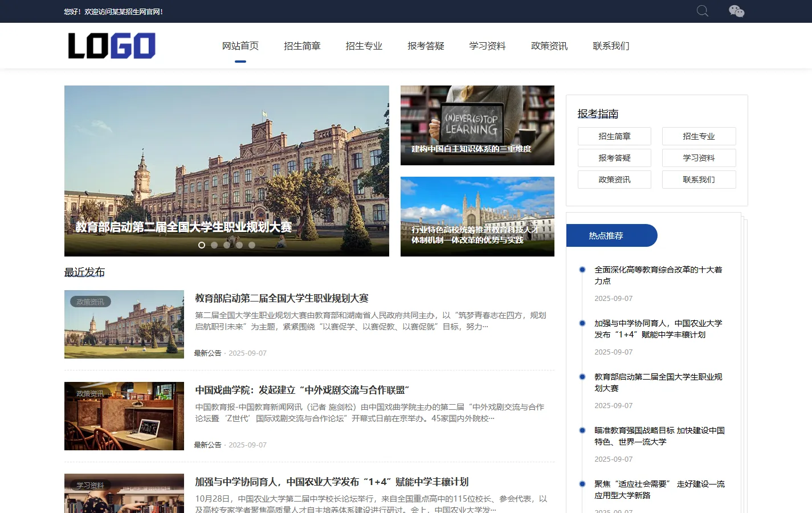Click 报考答疑 button in 报考指南 panel

point(614,158)
